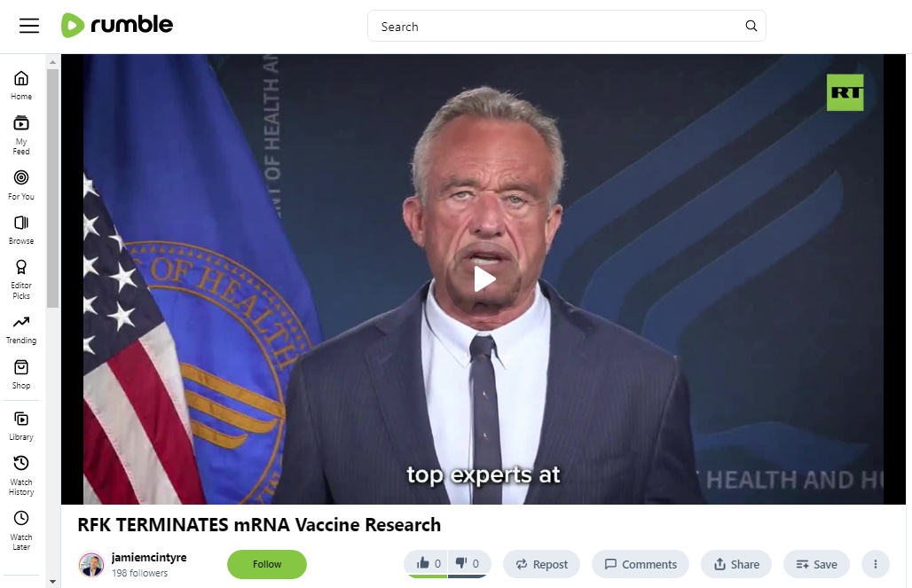This screenshot has width=912, height=588.
Task: Open My Feed in sidebar
Action: pos(21,136)
